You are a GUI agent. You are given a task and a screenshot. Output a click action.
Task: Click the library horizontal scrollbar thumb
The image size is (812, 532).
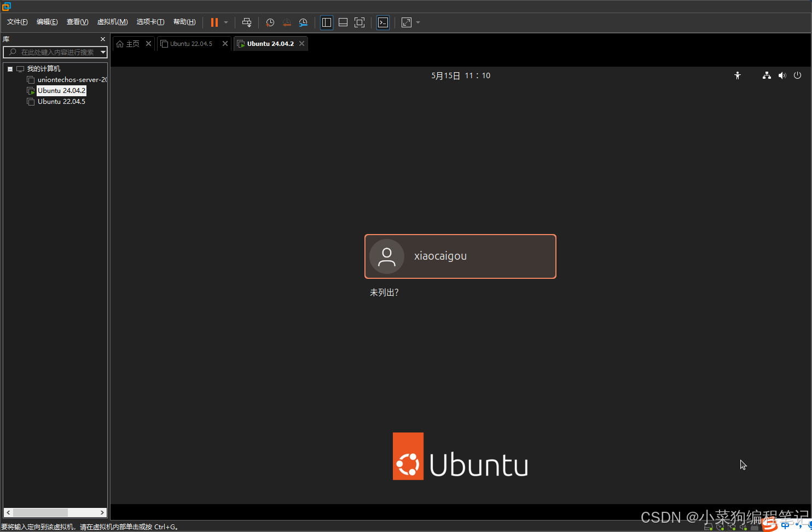[x=40, y=513]
